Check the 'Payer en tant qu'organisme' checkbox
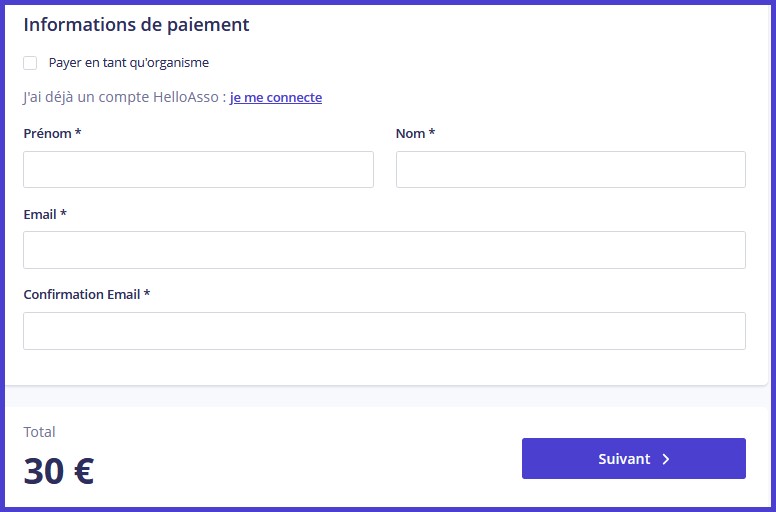 tap(30, 63)
